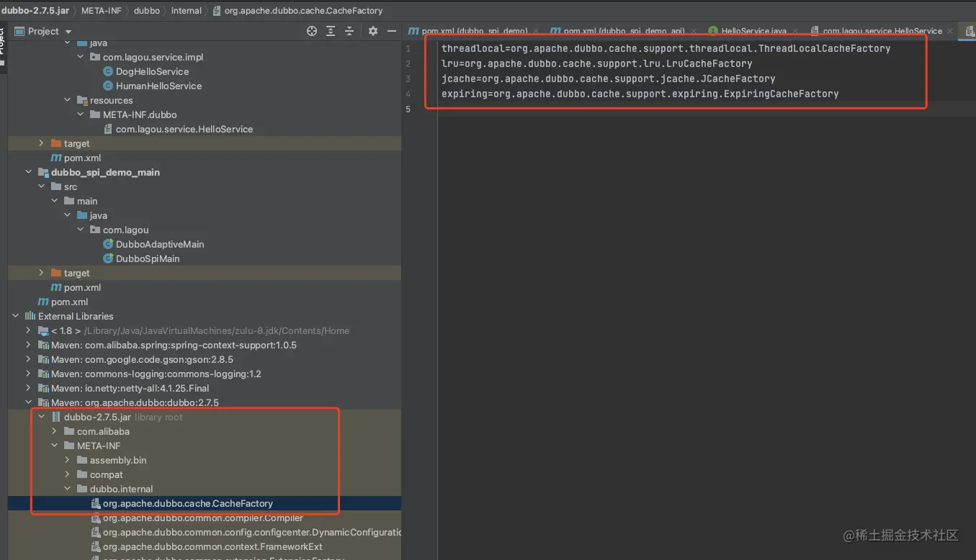The height and width of the screenshot is (560, 976).
Task: Click the resources folder icon
Action: coord(82,100)
